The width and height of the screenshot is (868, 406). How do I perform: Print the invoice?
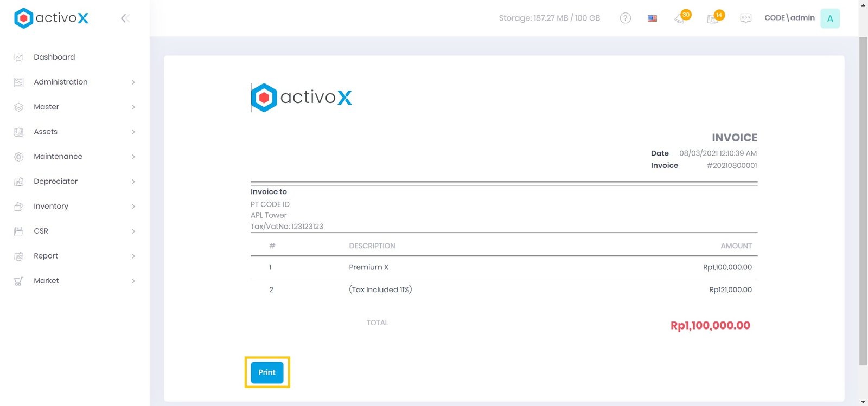[267, 372]
